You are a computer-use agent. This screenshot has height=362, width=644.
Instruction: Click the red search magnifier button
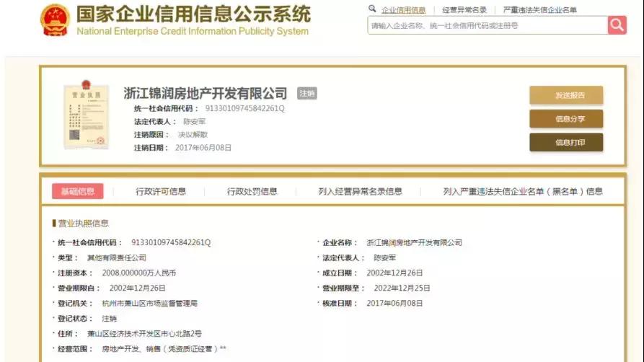pyautogui.click(x=617, y=25)
